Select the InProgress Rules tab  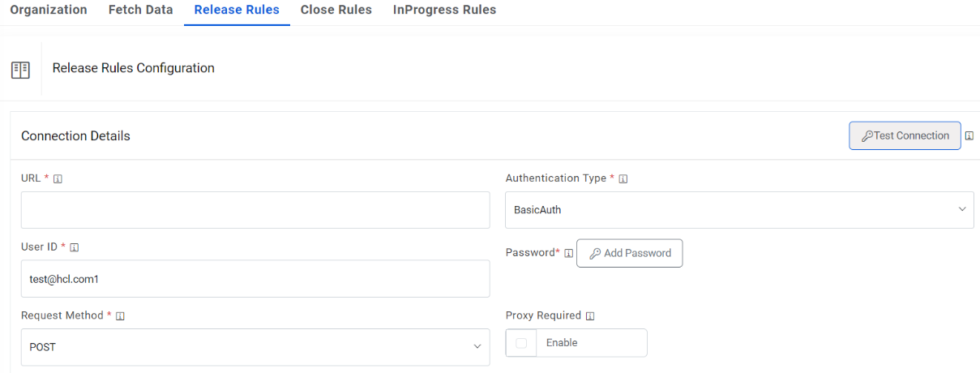tap(444, 11)
